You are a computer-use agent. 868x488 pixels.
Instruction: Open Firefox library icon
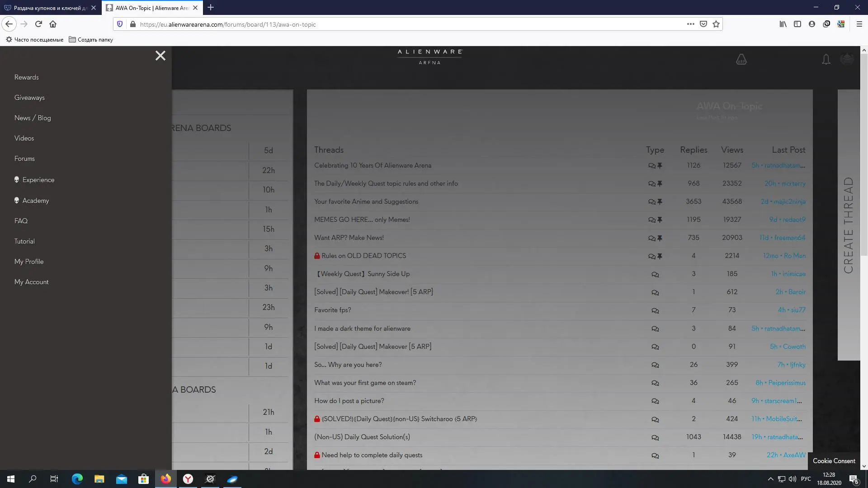click(783, 24)
